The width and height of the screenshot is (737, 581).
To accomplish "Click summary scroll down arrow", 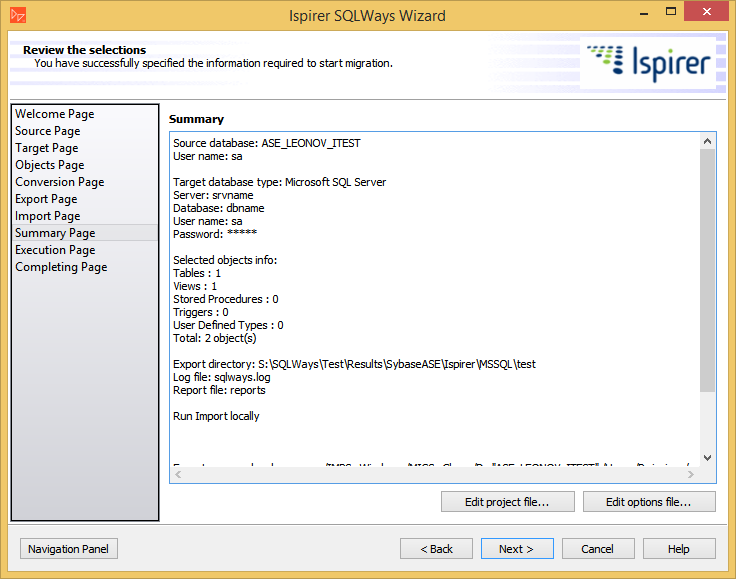I will pyautogui.click(x=707, y=458).
